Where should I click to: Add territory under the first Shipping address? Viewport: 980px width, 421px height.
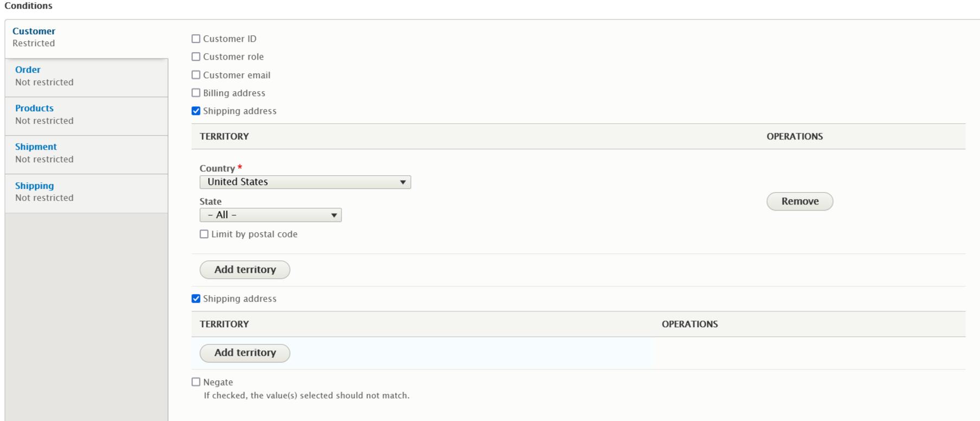click(x=245, y=270)
